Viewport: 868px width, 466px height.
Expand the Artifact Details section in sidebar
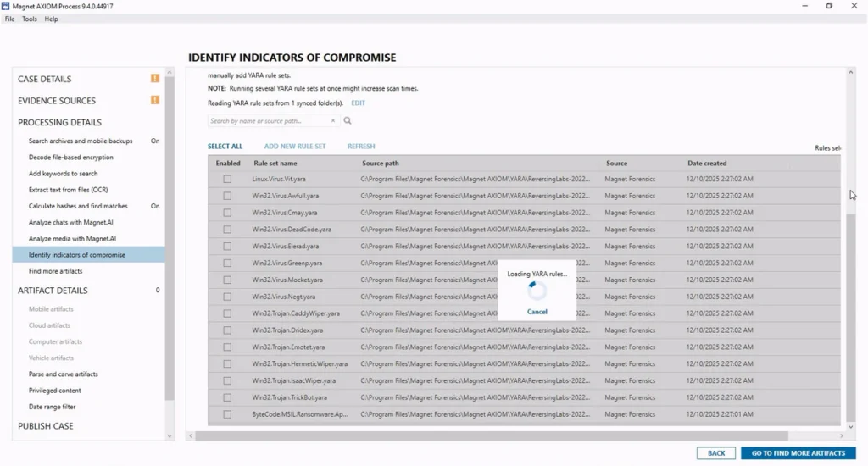pos(53,291)
